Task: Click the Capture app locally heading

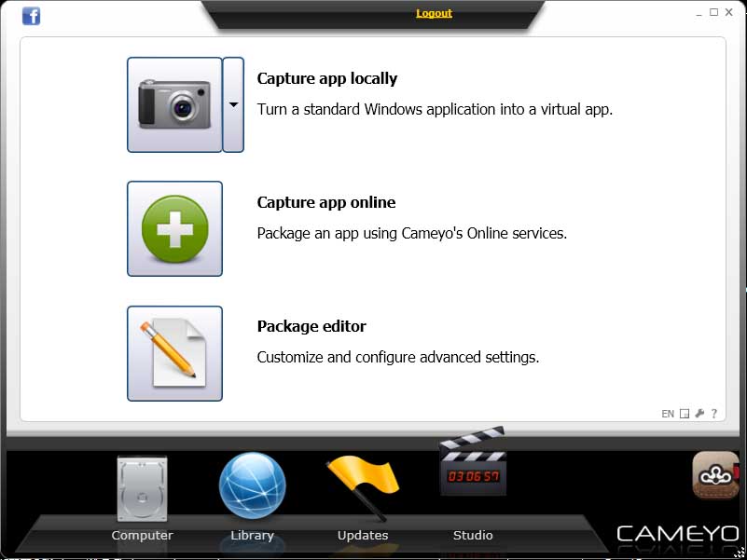Action: coord(326,78)
